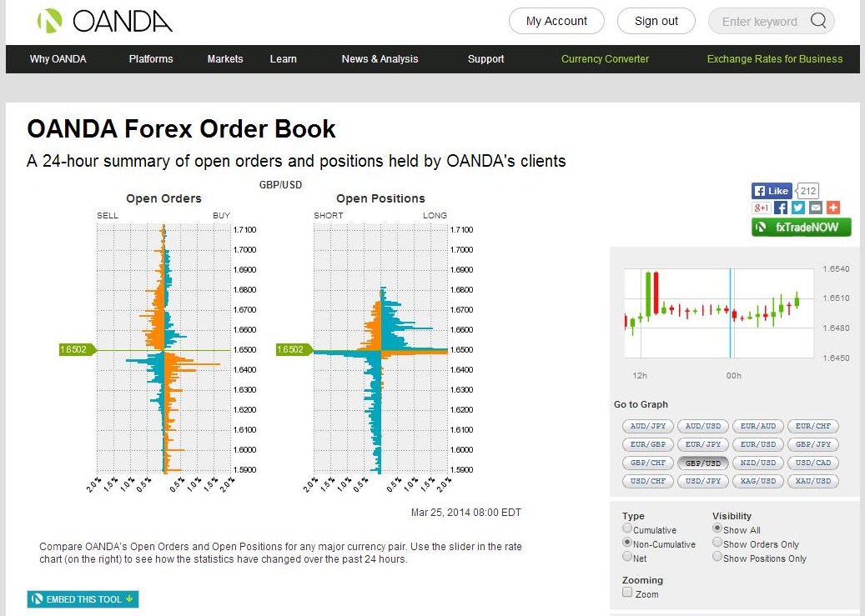Enable the Zoom checkbox
Viewport: 865px width, 616px height.
pos(627,593)
